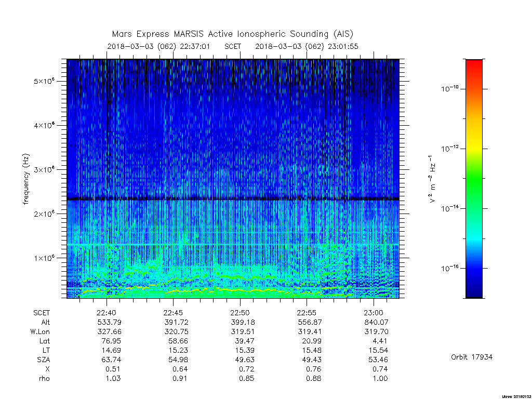This screenshot has width=532, height=399.
Task: Click the 'LT' row label
Action: pos(46,350)
